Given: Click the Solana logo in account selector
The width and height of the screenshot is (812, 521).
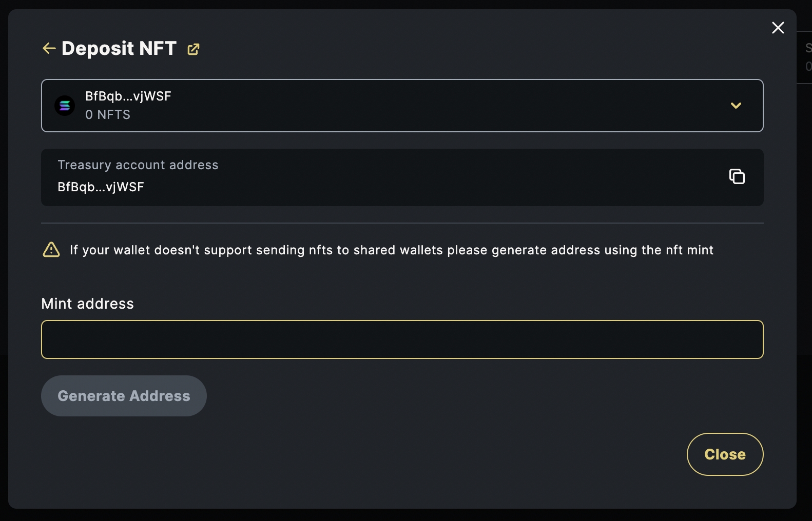Looking at the screenshot, I should click(65, 106).
